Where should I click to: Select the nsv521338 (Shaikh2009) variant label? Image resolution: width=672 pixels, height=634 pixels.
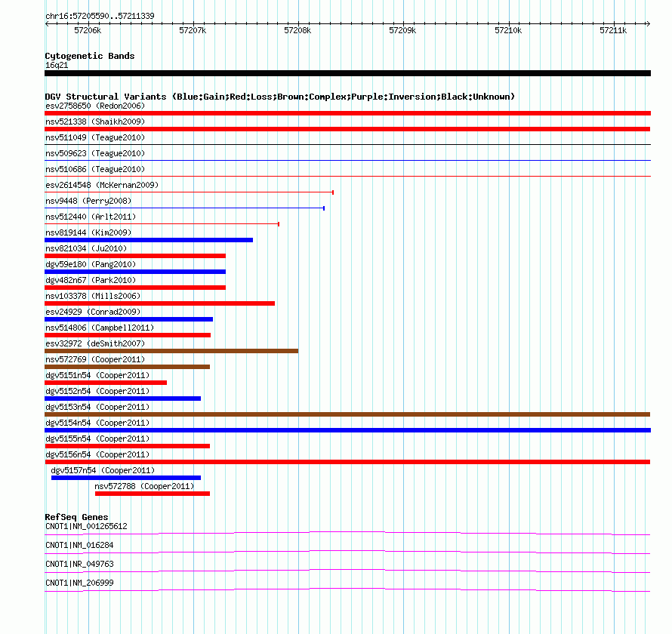click(95, 122)
